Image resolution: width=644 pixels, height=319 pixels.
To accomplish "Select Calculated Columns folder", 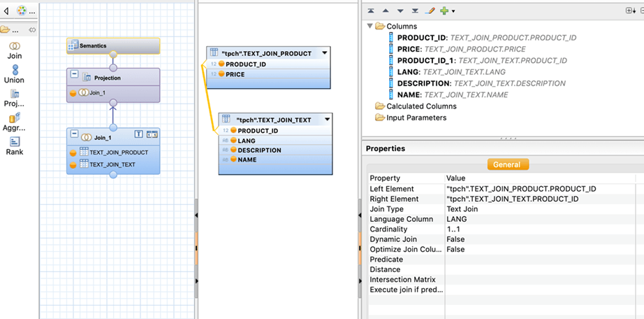I will (421, 106).
